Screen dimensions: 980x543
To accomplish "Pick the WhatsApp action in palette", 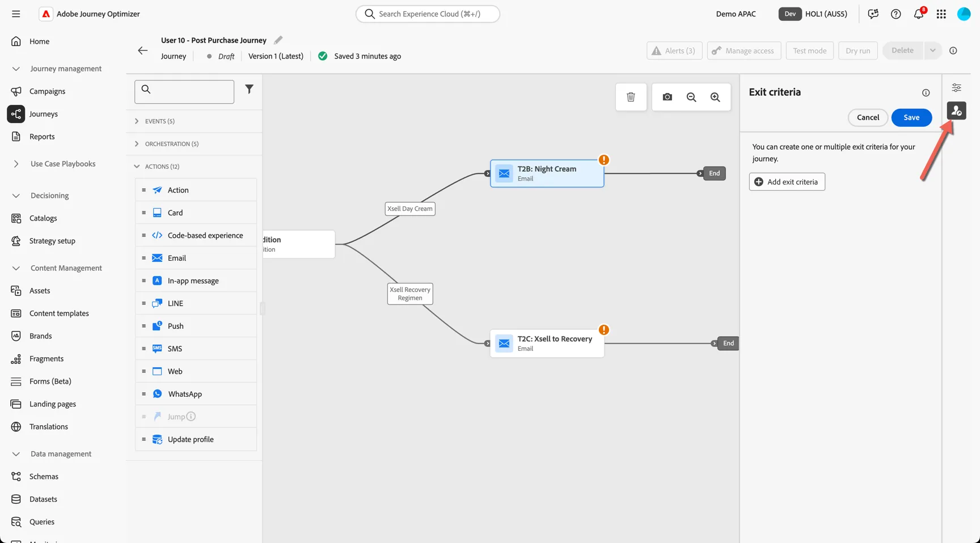I will [196, 394].
